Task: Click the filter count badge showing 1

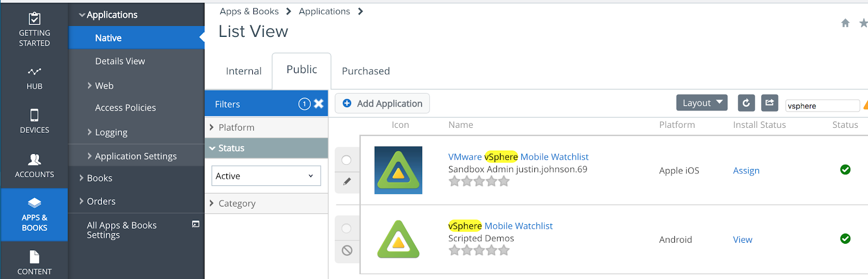Action: click(x=304, y=103)
